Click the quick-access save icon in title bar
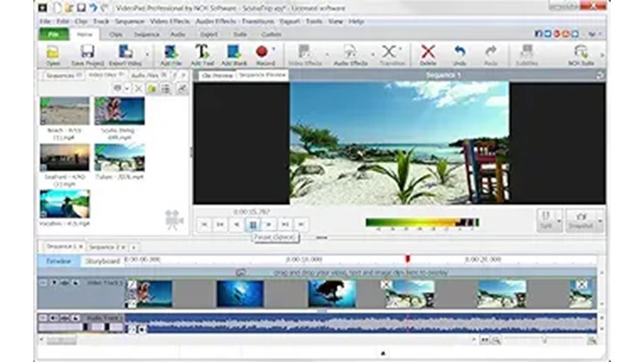 tap(82, 8)
